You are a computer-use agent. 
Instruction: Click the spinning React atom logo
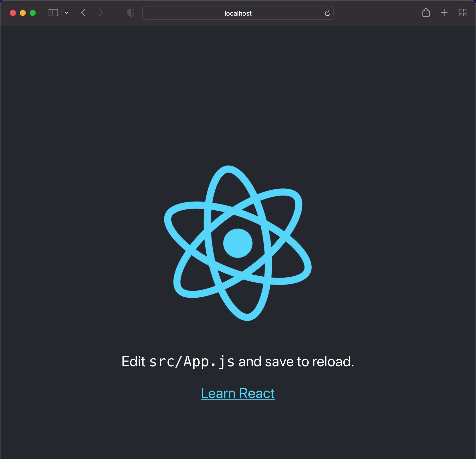(x=238, y=243)
